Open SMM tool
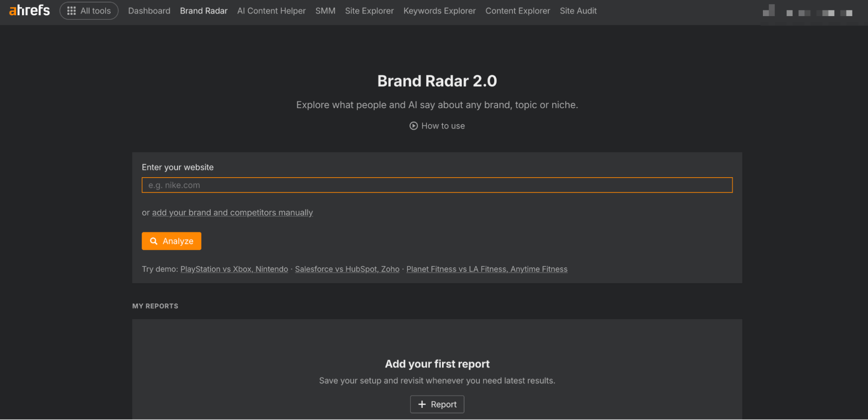Viewport: 868px width, 420px height. pos(325,11)
